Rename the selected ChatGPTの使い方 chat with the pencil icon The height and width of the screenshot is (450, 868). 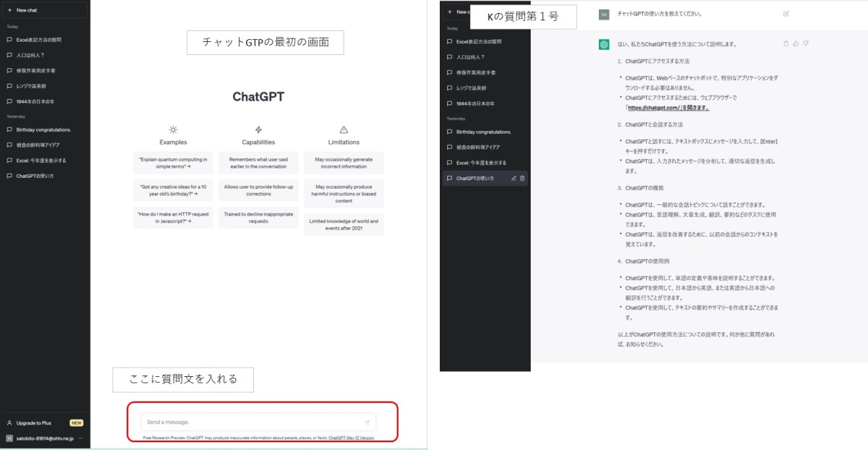point(514,178)
